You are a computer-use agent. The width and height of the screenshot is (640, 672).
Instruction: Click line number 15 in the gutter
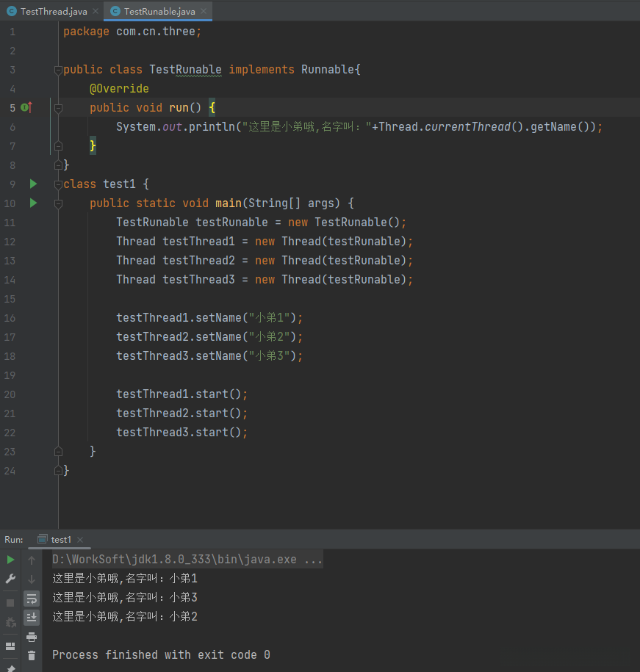click(x=10, y=299)
